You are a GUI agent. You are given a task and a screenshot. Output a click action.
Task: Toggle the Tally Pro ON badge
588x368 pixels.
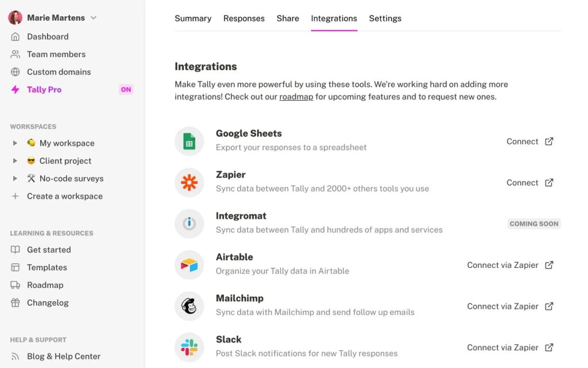click(126, 89)
